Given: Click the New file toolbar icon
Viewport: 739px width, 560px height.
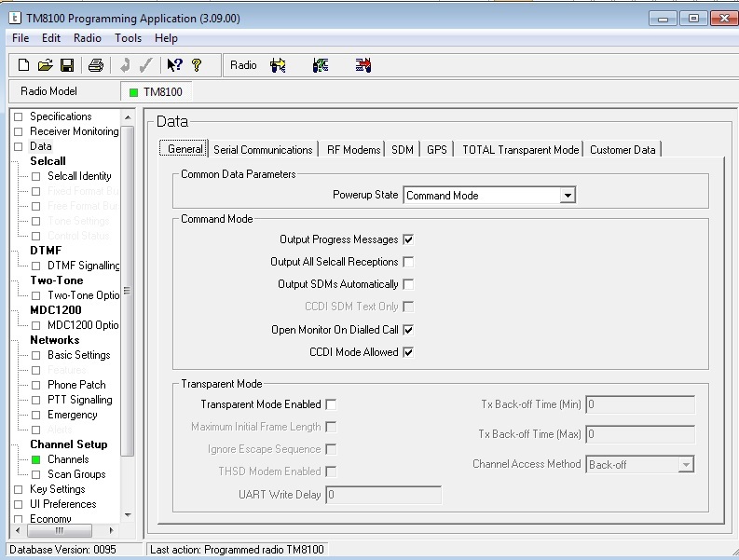Looking at the screenshot, I should (24, 65).
